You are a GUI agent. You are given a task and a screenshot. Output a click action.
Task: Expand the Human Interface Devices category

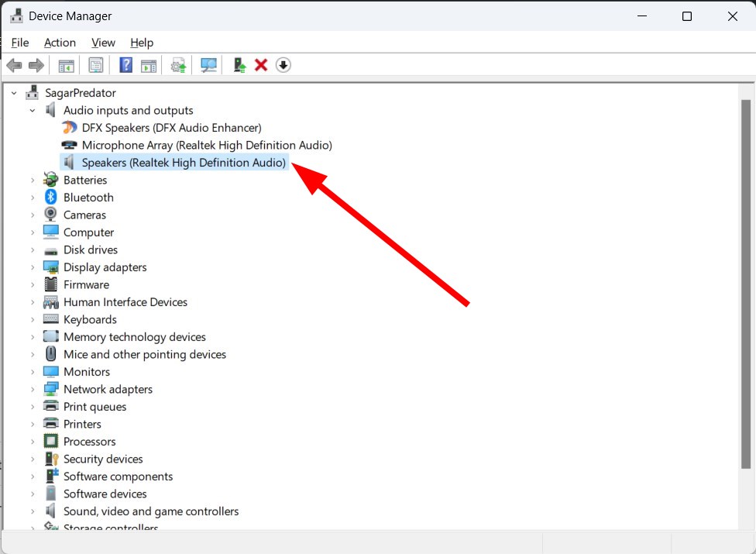tap(33, 302)
